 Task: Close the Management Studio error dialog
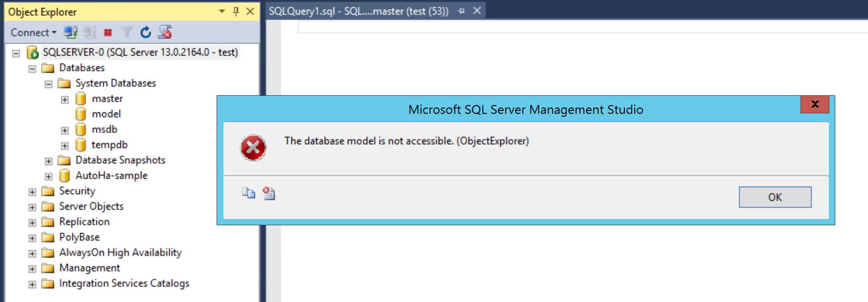coord(815,104)
